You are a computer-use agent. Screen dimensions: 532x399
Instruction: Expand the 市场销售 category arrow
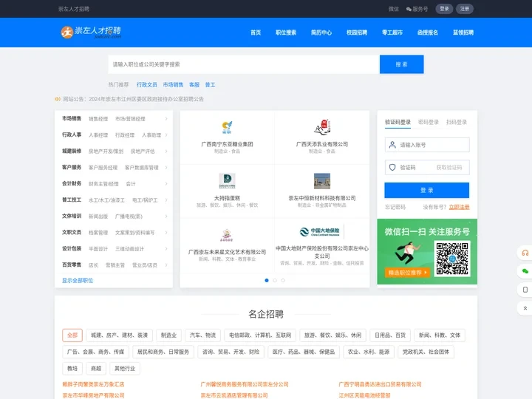(166, 119)
